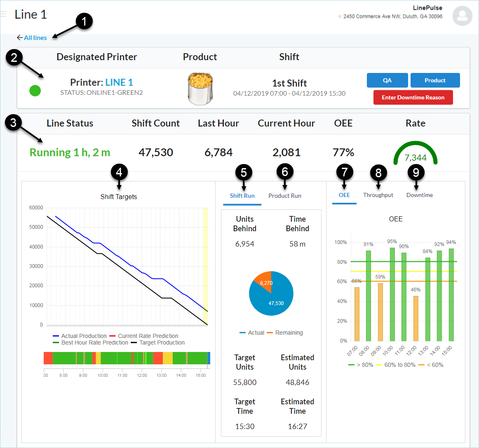Toggle Remaining legend item under pie chart
This screenshot has width=479, height=448.
(289, 333)
